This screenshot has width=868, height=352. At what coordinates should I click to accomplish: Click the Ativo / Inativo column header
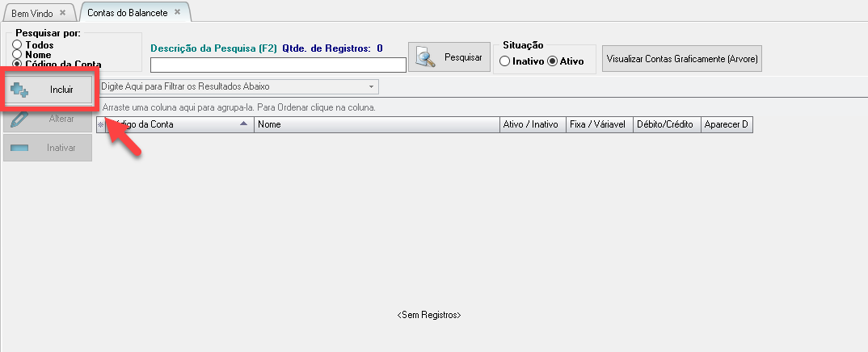(x=531, y=125)
